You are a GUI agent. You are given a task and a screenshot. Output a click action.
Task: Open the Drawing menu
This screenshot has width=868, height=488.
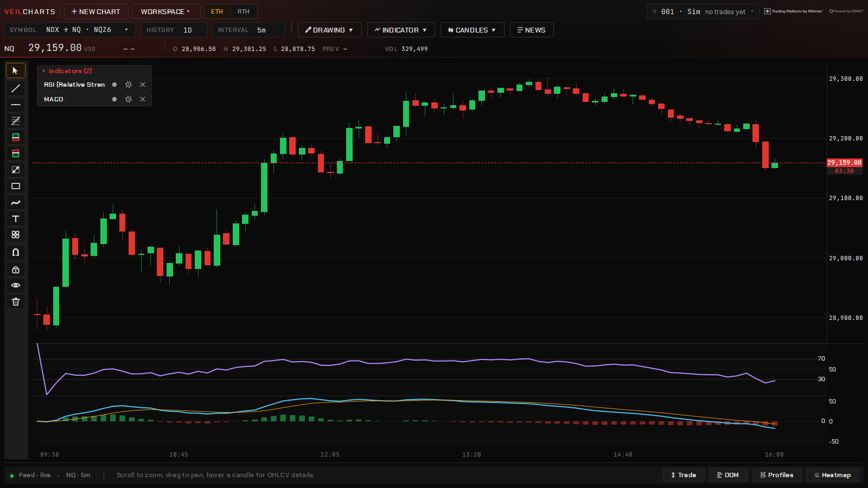tap(329, 30)
